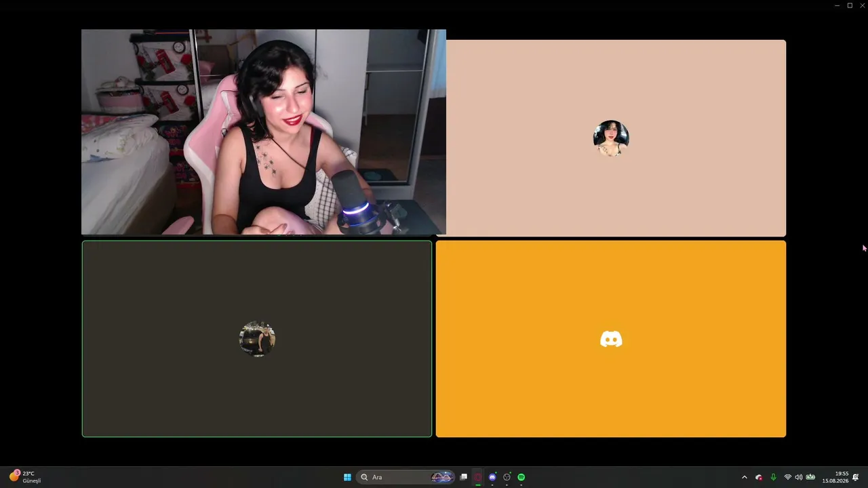
Task: Open the Wi-Fi network tray icon
Action: pyautogui.click(x=788, y=477)
